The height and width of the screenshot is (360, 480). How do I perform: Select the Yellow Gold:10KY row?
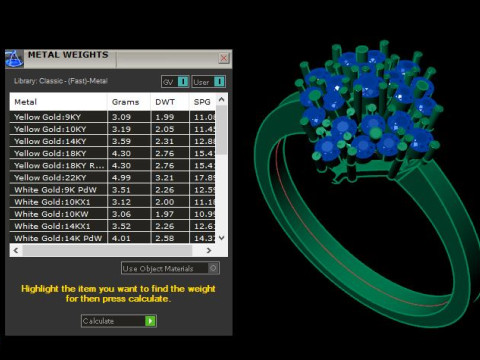click(113, 129)
